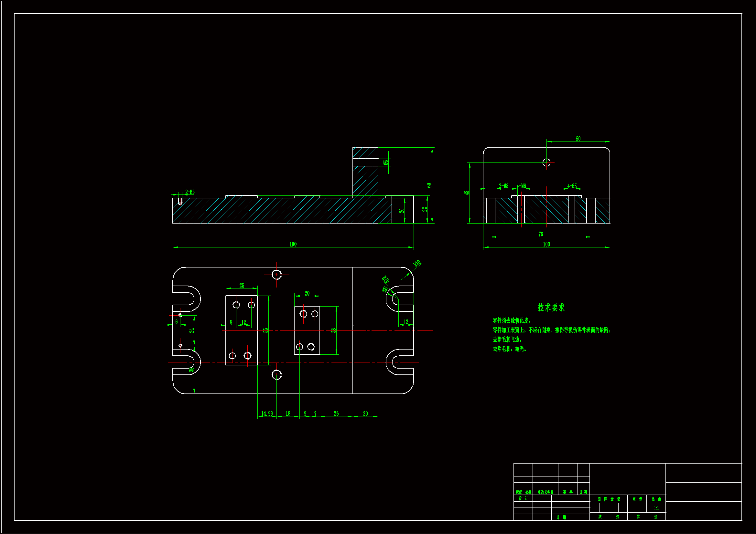Click the 14.99 dimension text
This screenshot has width=756, height=534.
267,414
